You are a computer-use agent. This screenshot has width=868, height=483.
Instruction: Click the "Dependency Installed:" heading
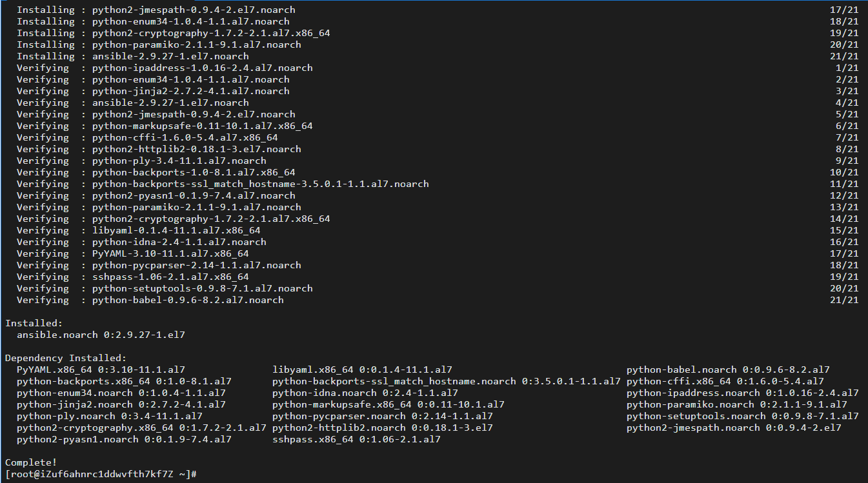click(66, 358)
